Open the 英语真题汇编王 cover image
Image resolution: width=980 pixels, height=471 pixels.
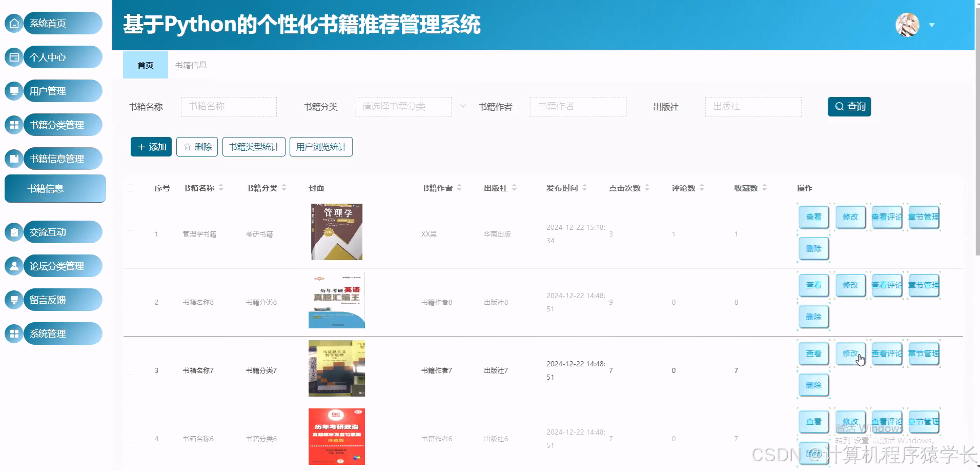(337, 300)
